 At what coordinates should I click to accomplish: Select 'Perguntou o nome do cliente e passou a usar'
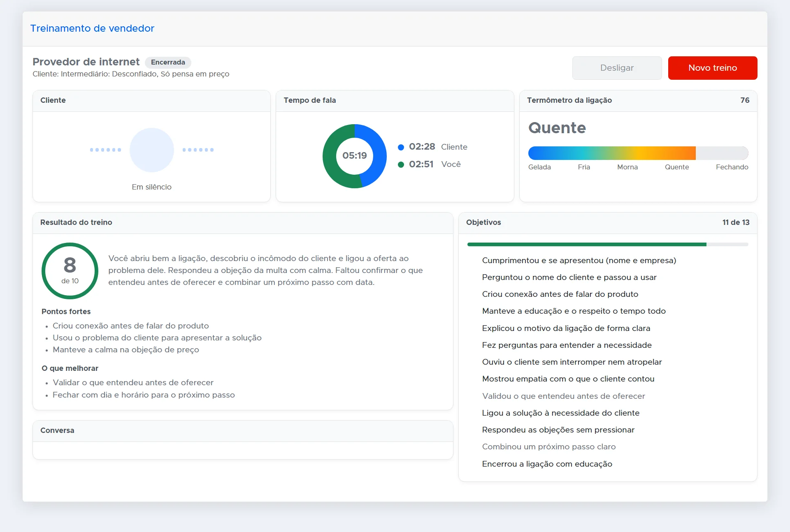[569, 277]
